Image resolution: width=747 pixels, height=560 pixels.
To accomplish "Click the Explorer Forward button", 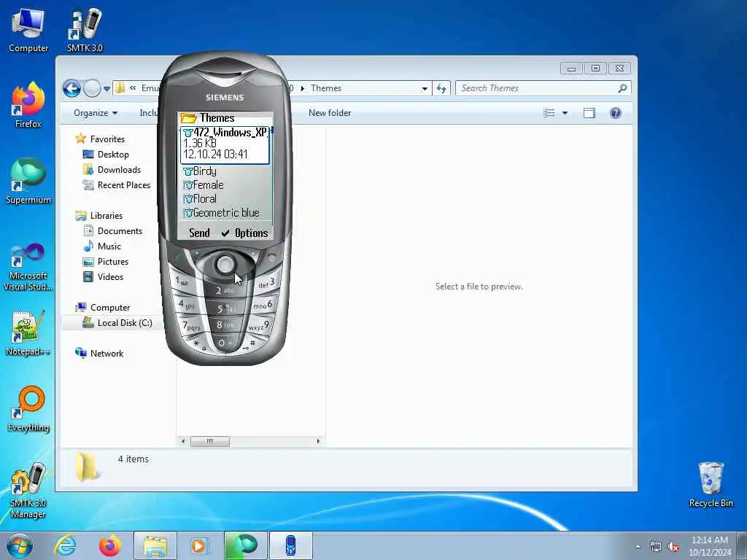I will coord(92,88).
